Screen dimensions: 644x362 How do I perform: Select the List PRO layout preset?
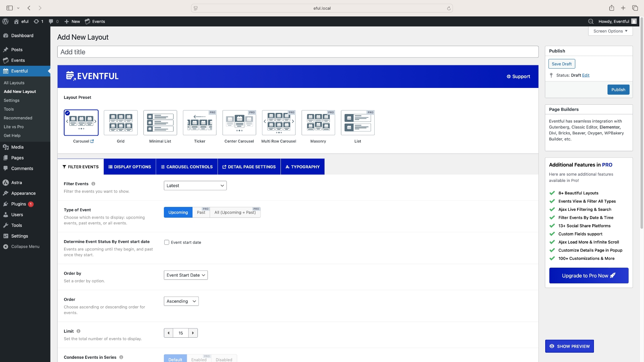pyautogui.click(x=358, y=123)
